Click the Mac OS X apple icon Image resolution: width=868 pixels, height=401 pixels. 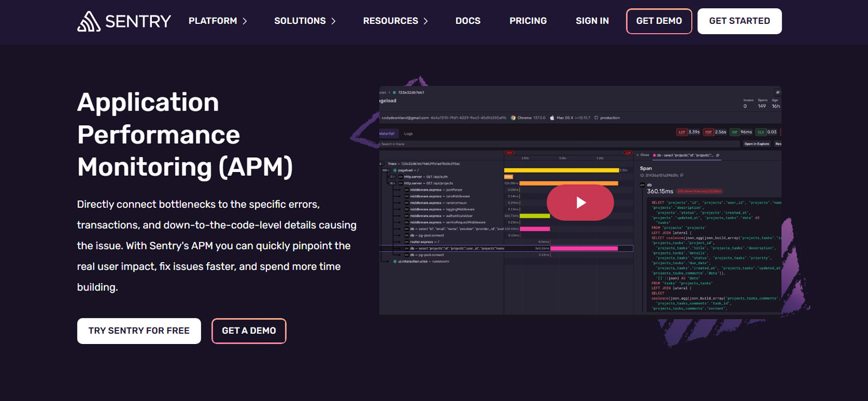click(x=552, y=118)
